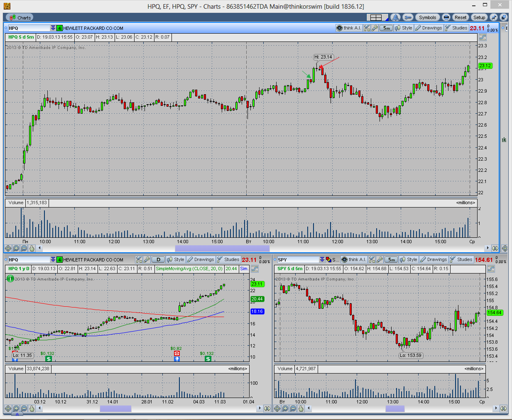Detach window using overlapping squares icon
This screenshot has width=512, height=420.
503,17
